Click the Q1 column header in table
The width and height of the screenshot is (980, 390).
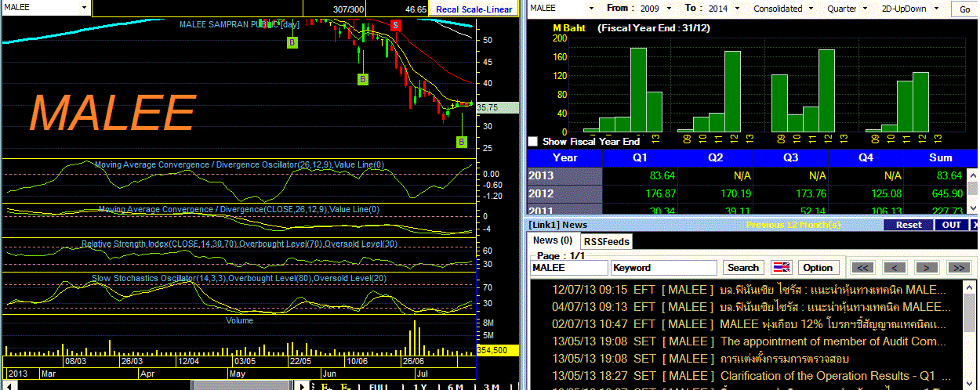[640, 157]
